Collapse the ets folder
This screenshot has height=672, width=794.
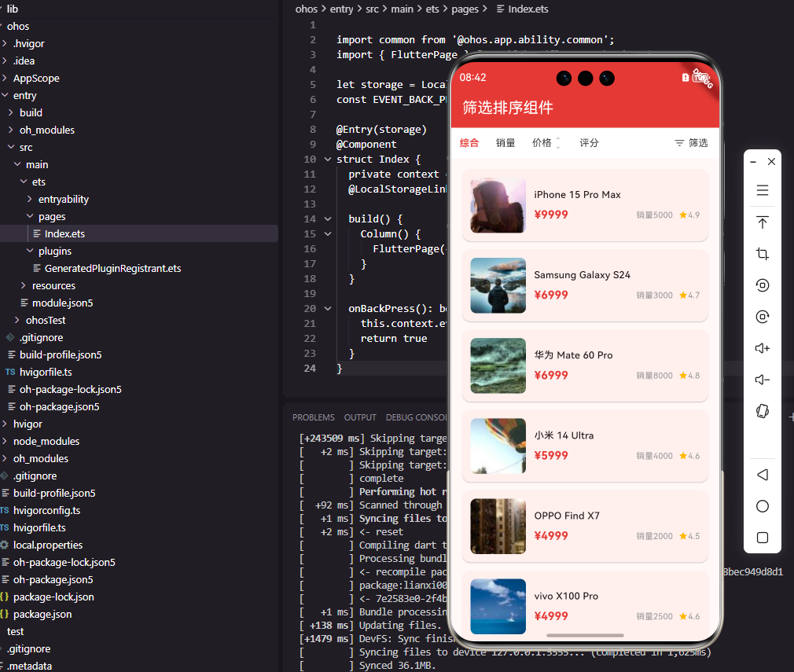click(39, 182)
